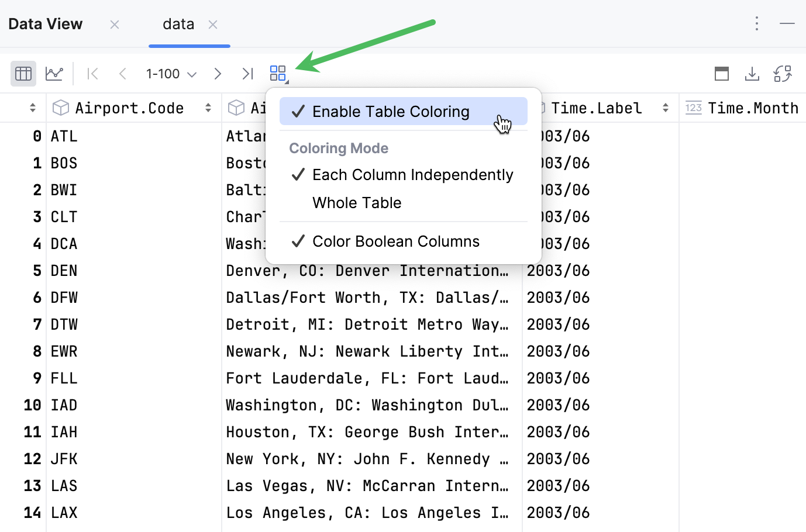Select the IAH airport code cell
The height and width of the screenshot is (532, 806).
coord(134,432)
